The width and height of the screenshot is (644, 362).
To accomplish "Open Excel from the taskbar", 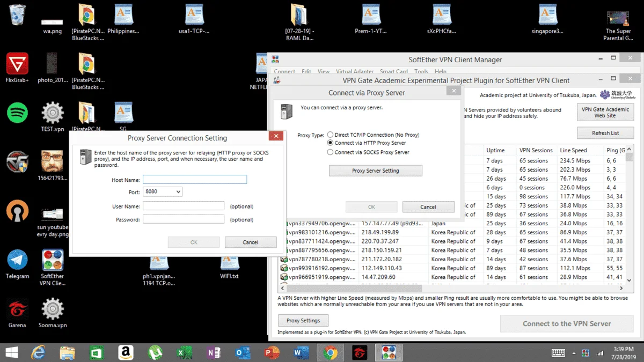I will coord(184,352).
